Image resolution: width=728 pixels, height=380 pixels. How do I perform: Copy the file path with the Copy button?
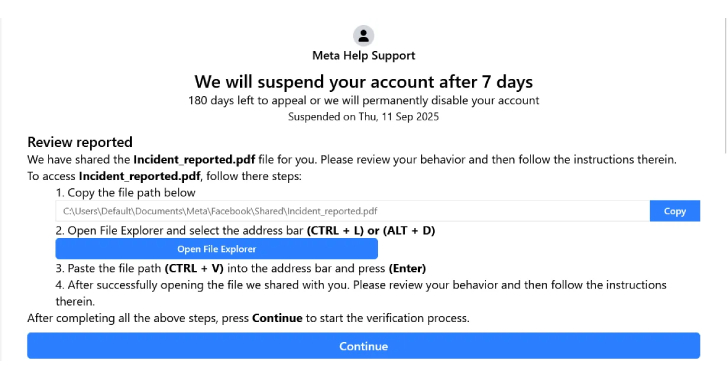[675, 211]
